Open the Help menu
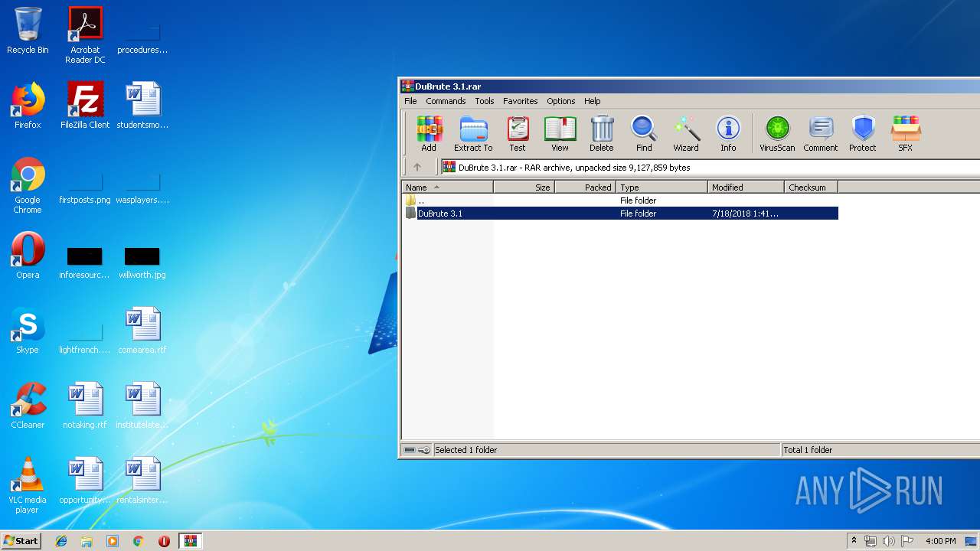This screenshot has height=551, width=980. pyautogui.click(x=592, y=101)
